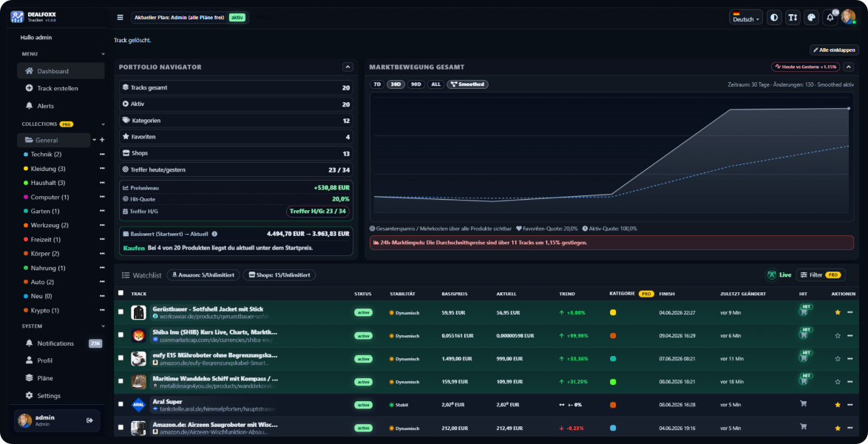Open the notifications bell in the top bar

tap(830, 16)
